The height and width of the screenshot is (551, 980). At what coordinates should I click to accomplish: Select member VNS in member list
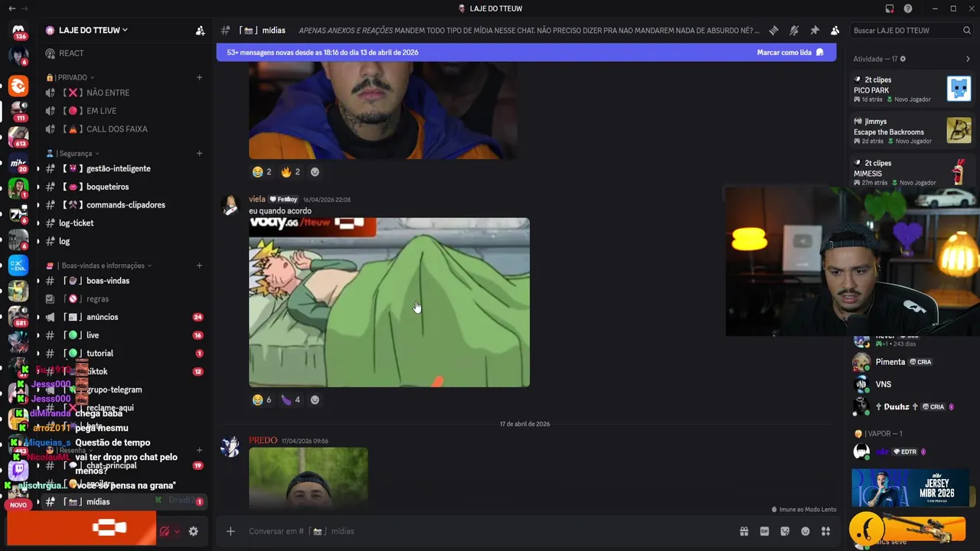tap(911, 384)
